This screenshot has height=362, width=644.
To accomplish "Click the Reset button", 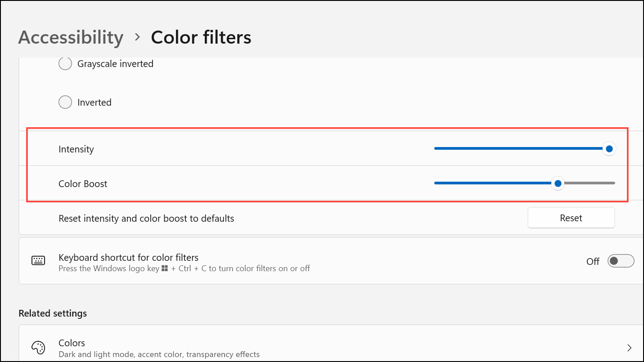I will (x=571, y=218).
